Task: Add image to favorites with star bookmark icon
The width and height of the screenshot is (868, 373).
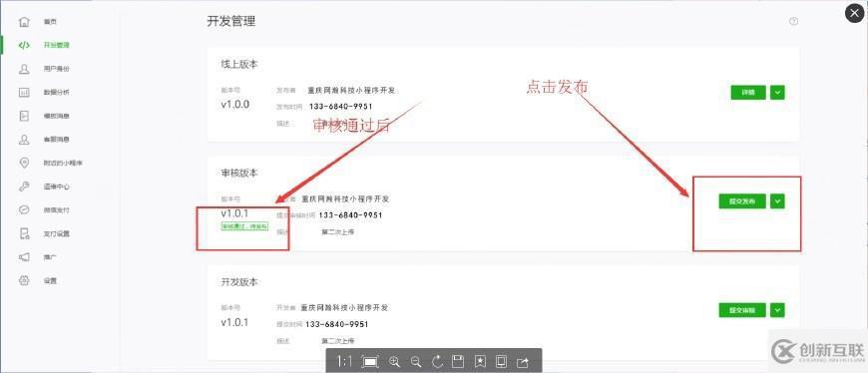Action: click(479, 362)
